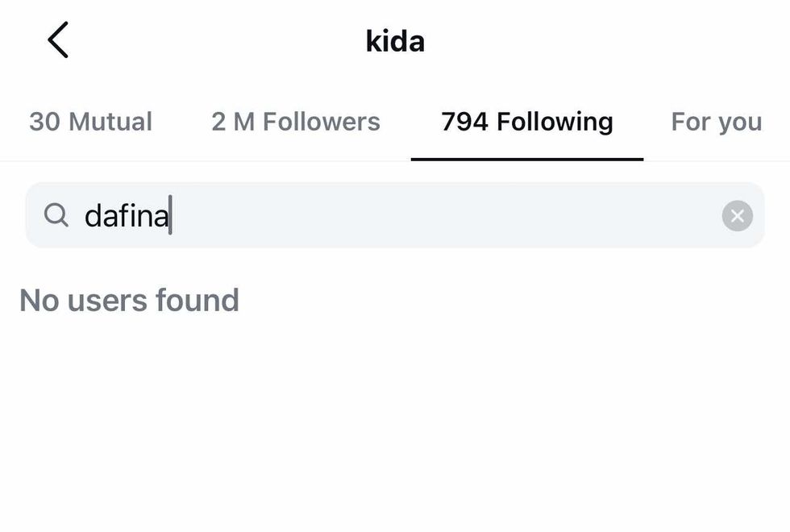Tap the gray circular clear button
Screen dimensions: 790x532
click(737, 216)
